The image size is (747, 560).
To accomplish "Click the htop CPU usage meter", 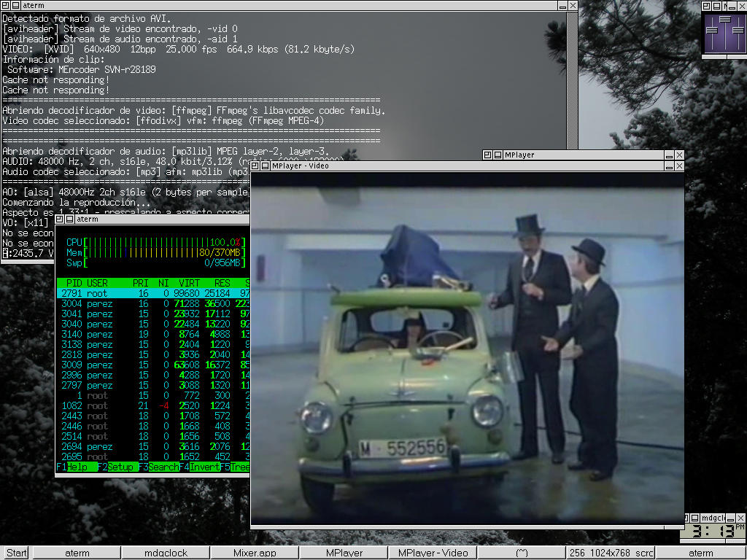I will coord(156,242).
